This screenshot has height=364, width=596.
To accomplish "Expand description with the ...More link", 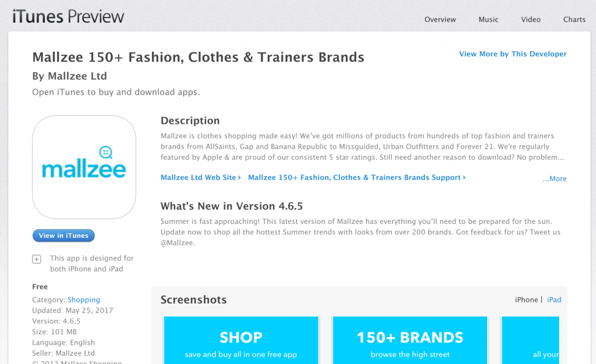I will (554, 179).
